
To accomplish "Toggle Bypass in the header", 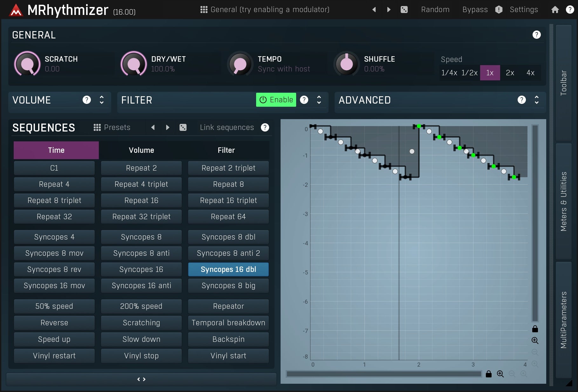I will tap(475, 10).
